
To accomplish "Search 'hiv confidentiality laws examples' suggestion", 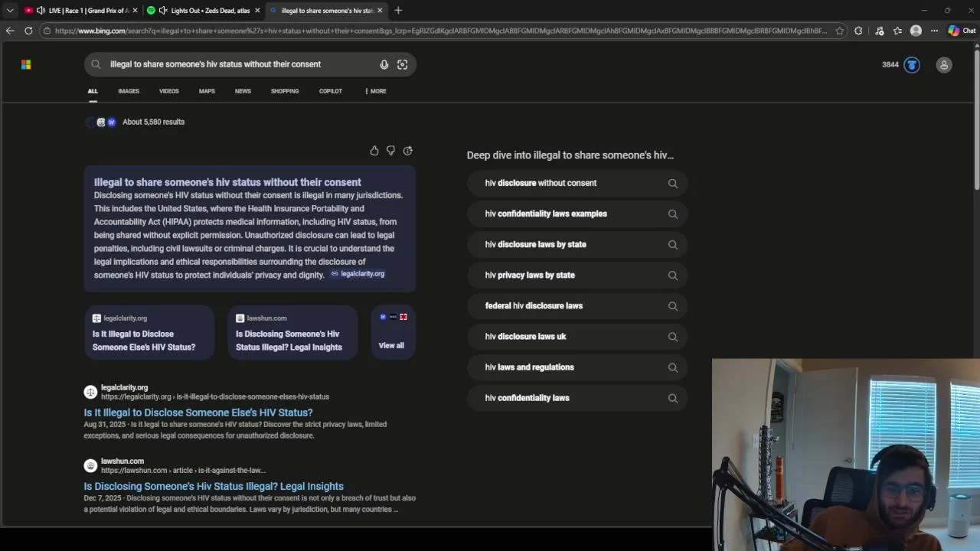I will (577, 214).
